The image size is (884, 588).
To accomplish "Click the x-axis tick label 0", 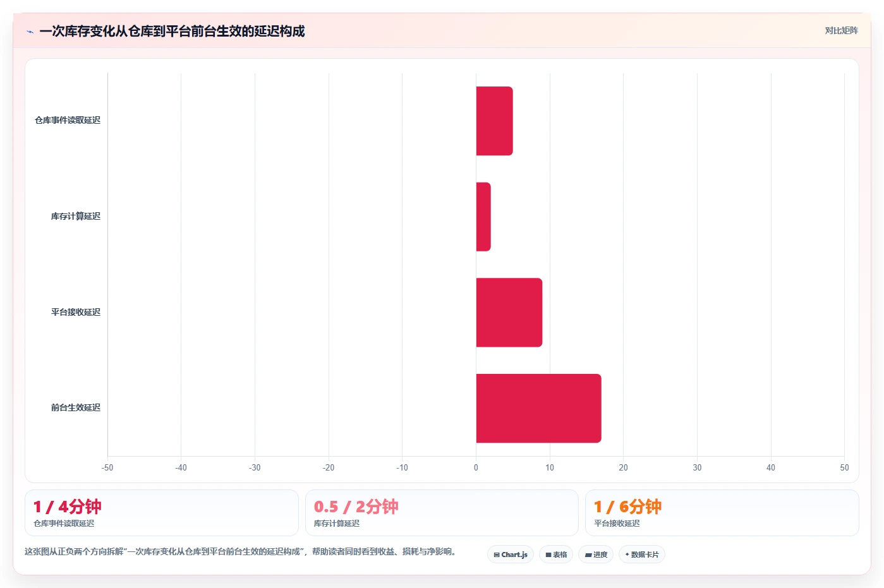I will [476, 467].
